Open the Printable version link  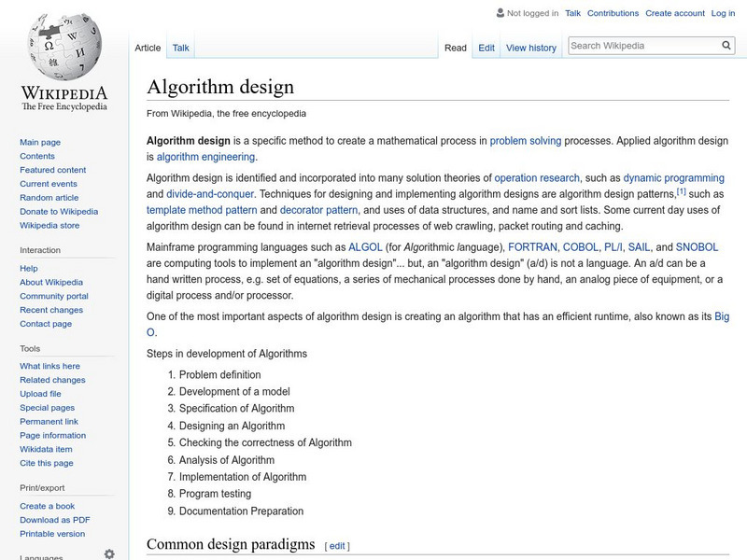52,533
